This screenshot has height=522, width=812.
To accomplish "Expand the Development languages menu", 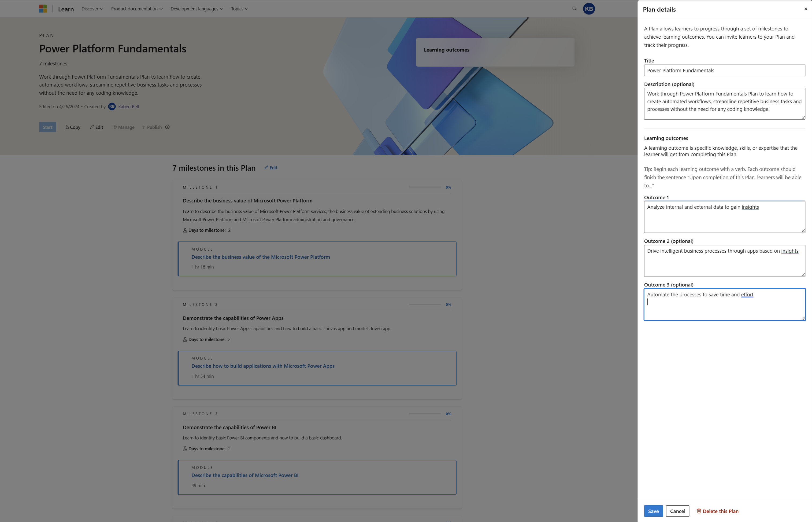I will coord(196,8).
